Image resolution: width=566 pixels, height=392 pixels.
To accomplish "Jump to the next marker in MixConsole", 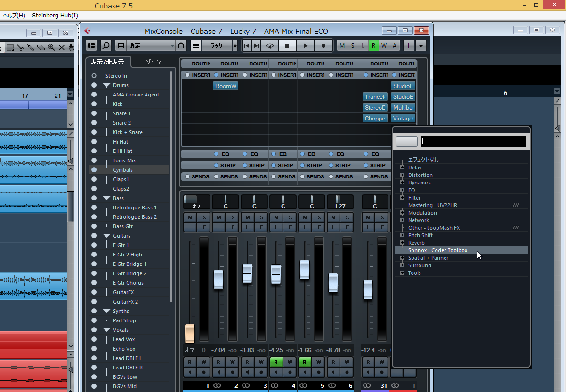I will coord(256,46).
